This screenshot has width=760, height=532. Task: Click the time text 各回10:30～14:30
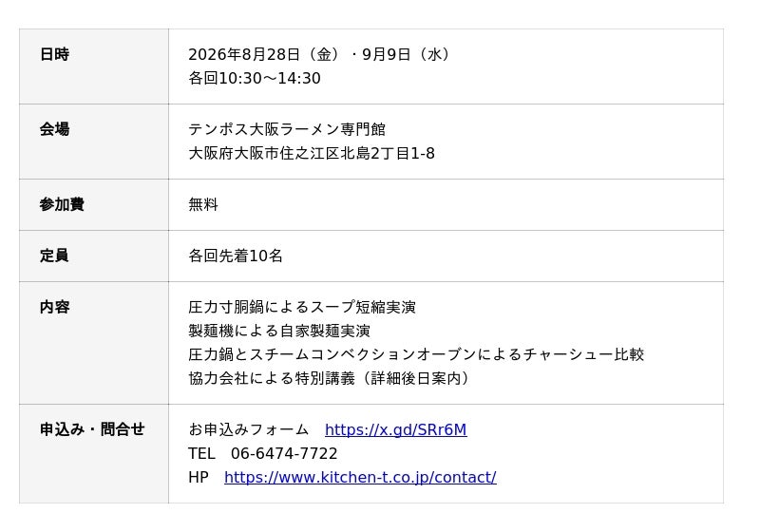(x=255, y=78)
